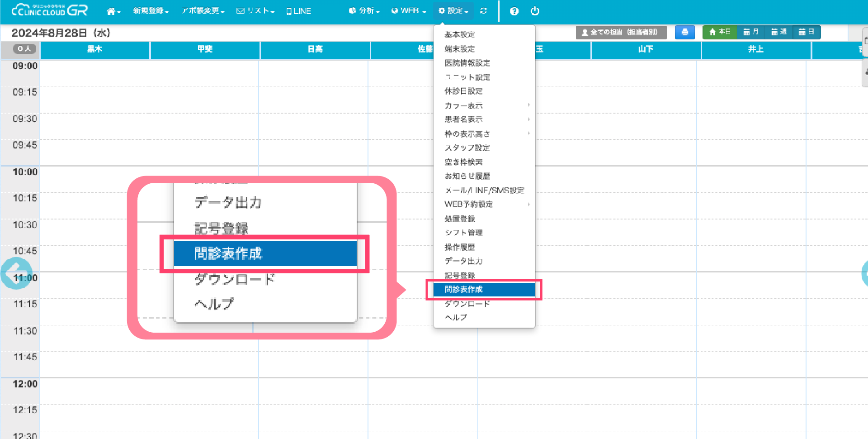Click the blue print button

point(684,32)
